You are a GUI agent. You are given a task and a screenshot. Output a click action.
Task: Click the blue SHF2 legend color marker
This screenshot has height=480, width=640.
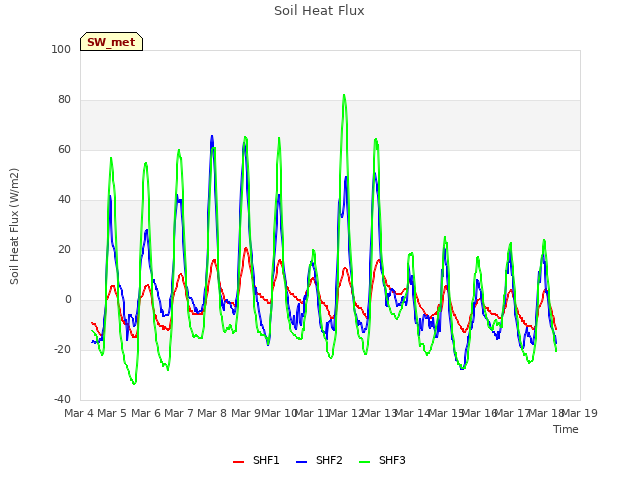301,462
